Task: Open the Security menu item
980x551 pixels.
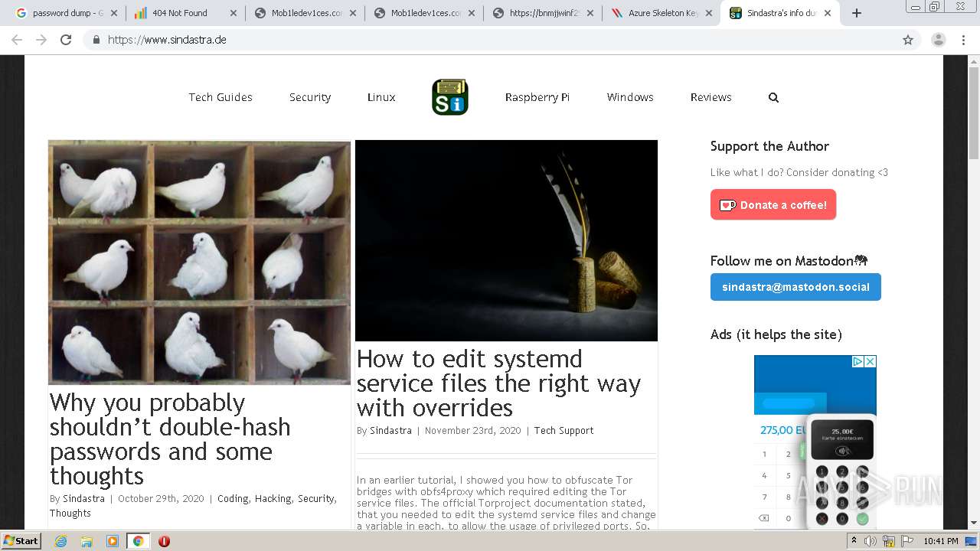Action: tap(310, 97)
